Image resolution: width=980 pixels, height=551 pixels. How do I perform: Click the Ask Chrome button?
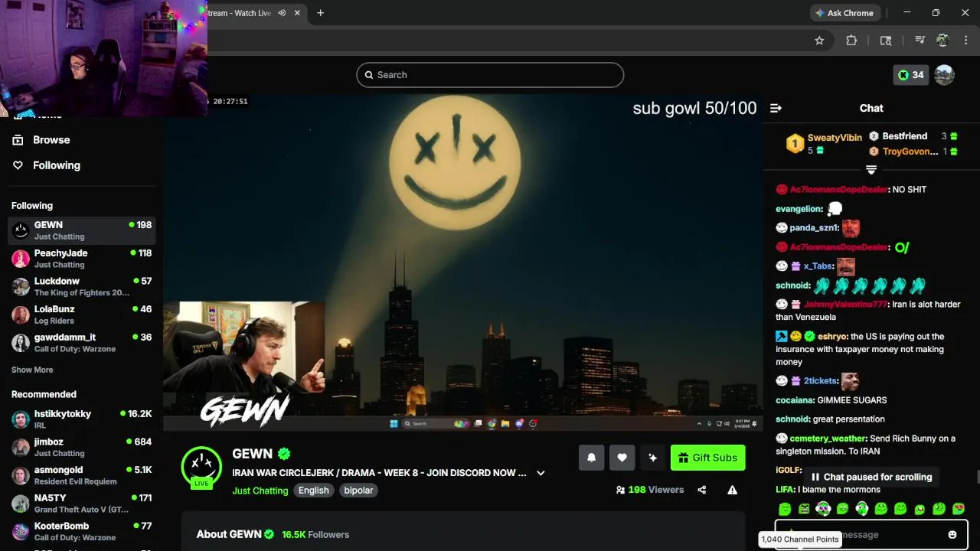844,13
